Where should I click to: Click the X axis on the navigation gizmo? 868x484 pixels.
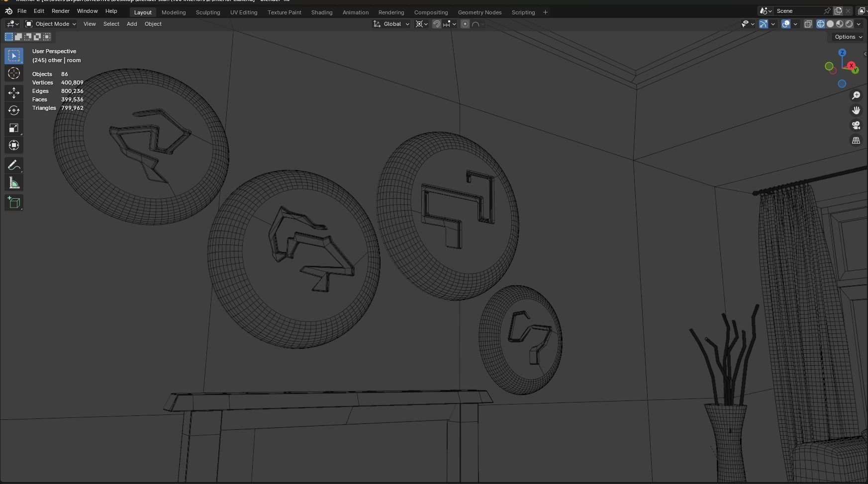tap(851, 66)
